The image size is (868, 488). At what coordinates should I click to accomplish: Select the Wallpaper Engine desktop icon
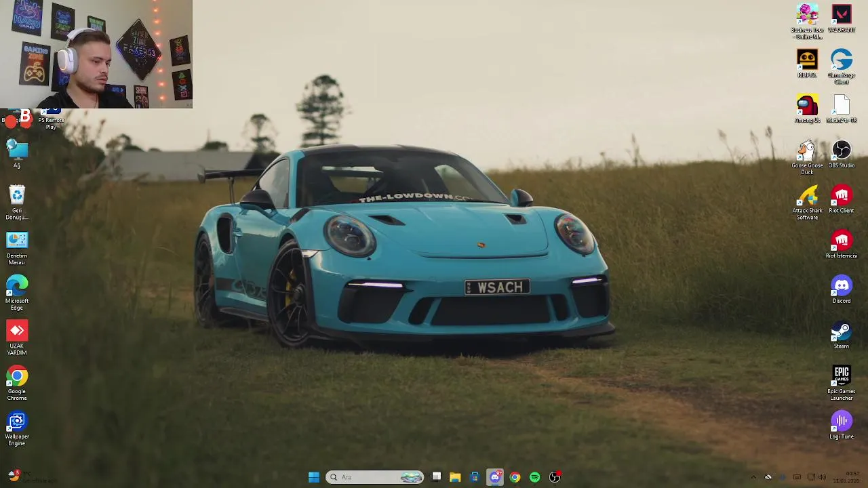pos(17,428)
